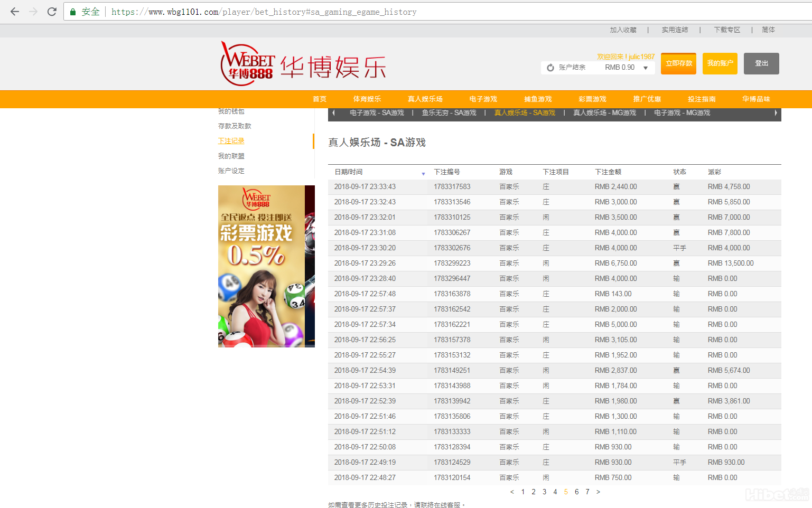Go to next page of results
812x508 pixels.
click(598, 492)
